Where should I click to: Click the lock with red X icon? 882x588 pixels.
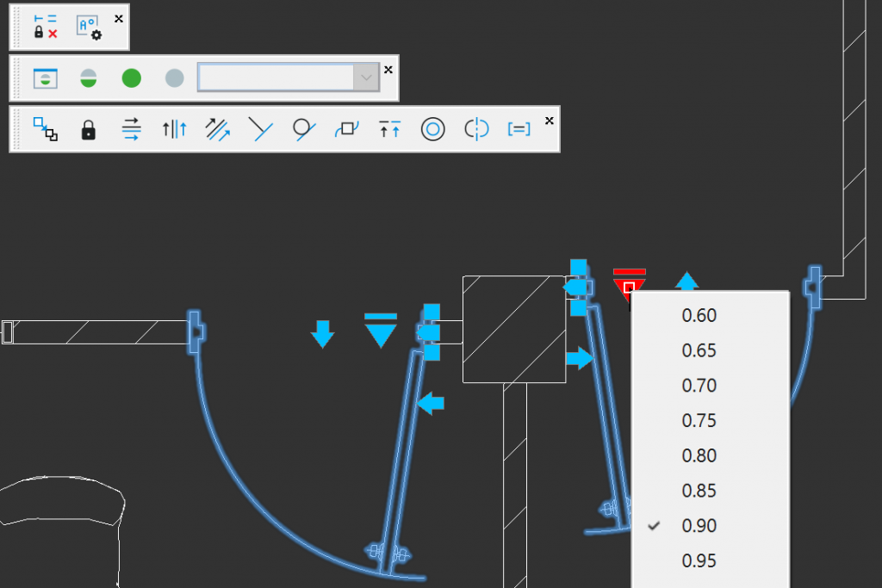coord(45,27)
